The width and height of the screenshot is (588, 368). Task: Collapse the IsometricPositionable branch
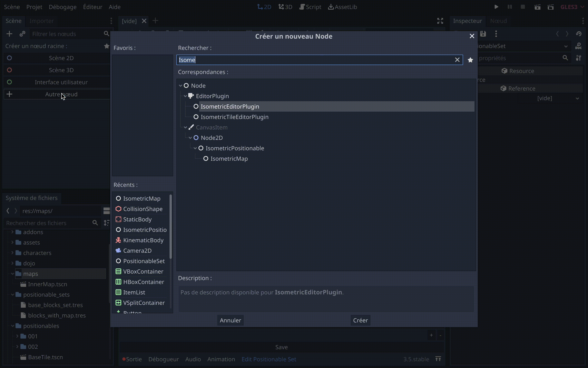click(x=195, y=148)
